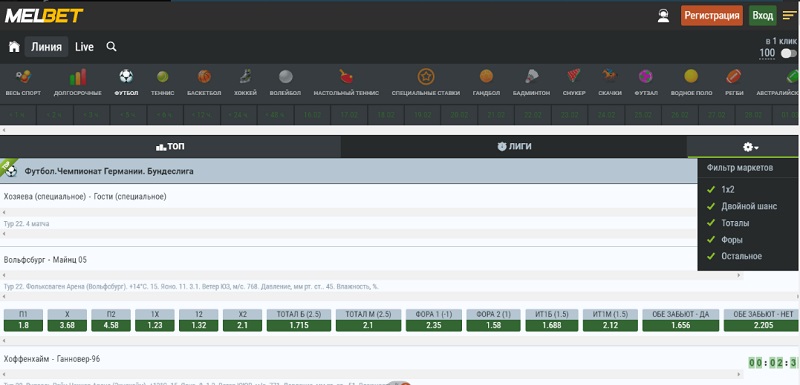Select the Теннис ball icon
This screenshot has height=385, width=800.
point(163,77)
